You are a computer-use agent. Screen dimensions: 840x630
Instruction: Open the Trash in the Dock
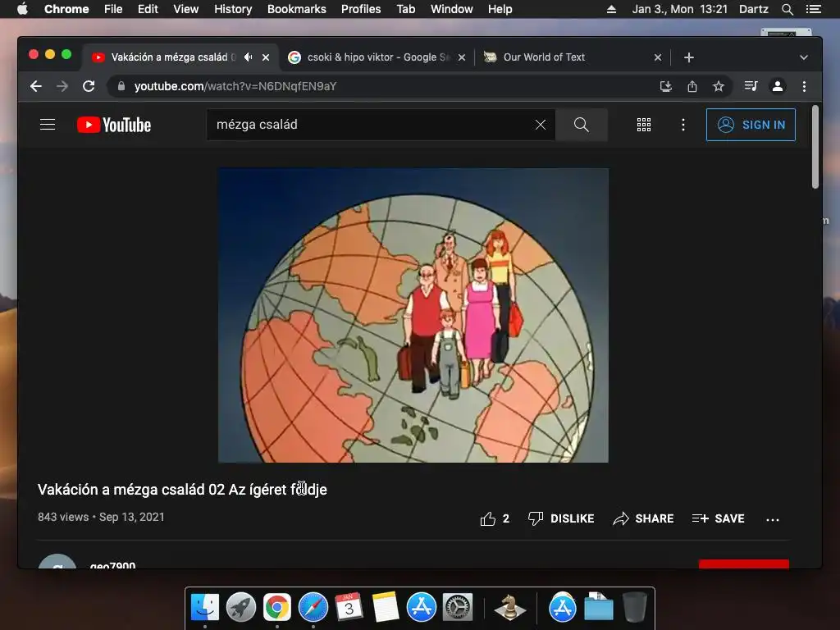[x=635, y=608]
